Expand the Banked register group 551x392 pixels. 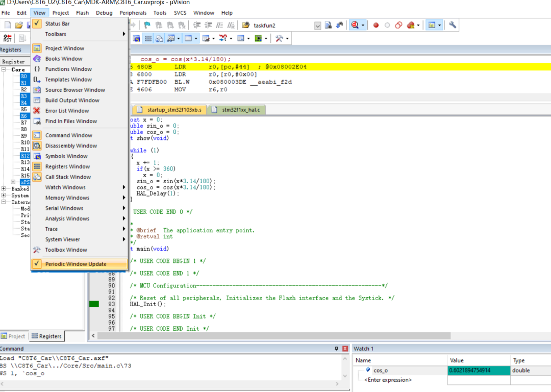tap(4, 189)
